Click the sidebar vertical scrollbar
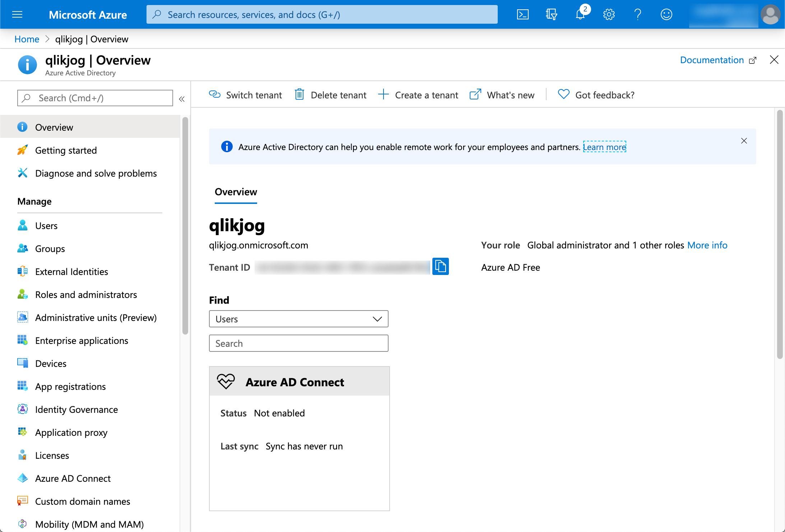Image resolution: width=785 pixels, height=532 pixels. pyautogui.click(x=185, y=225)
